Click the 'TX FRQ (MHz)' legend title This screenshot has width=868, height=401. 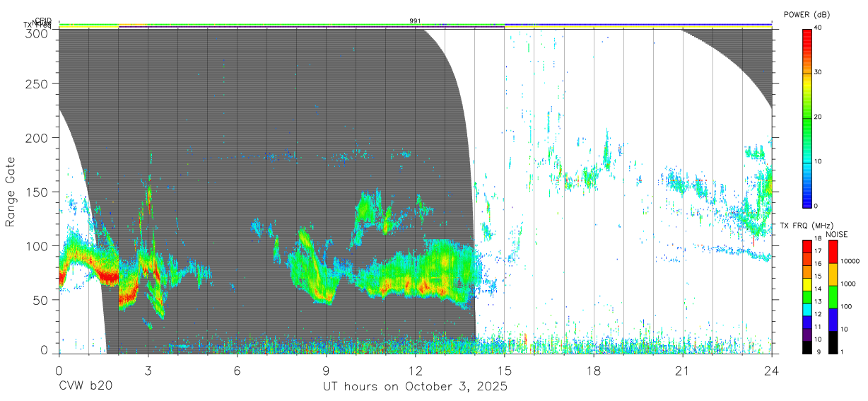pos(808,226)
